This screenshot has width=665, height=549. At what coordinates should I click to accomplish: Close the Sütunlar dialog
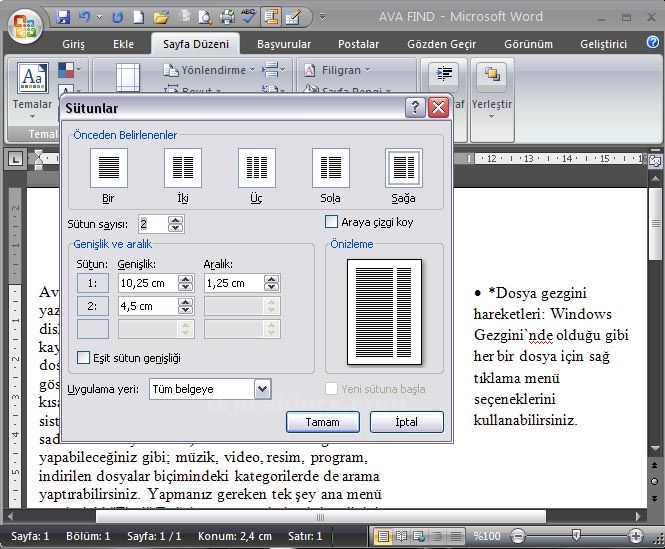[439, 107]
